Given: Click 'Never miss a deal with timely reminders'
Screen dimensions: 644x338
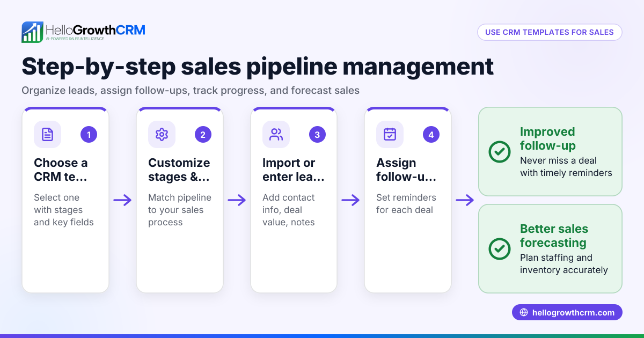Looking at the screenshot, I should pos(566,167).
